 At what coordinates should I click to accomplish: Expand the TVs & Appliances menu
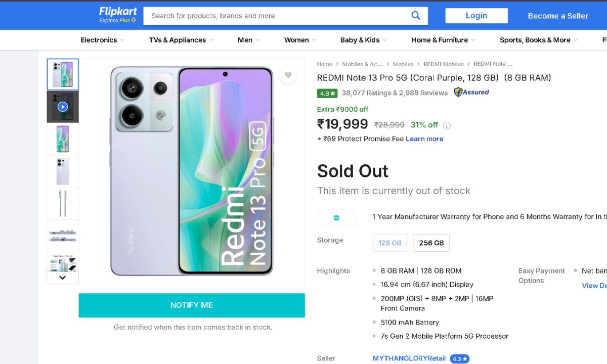pyautogui.click(x=181, y=40)
